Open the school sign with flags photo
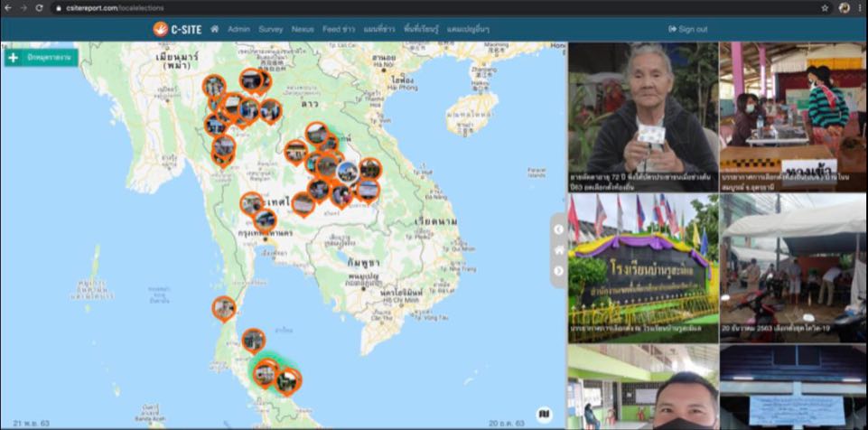The width and height of the screenshot is (868, 430). coord(643,268)
